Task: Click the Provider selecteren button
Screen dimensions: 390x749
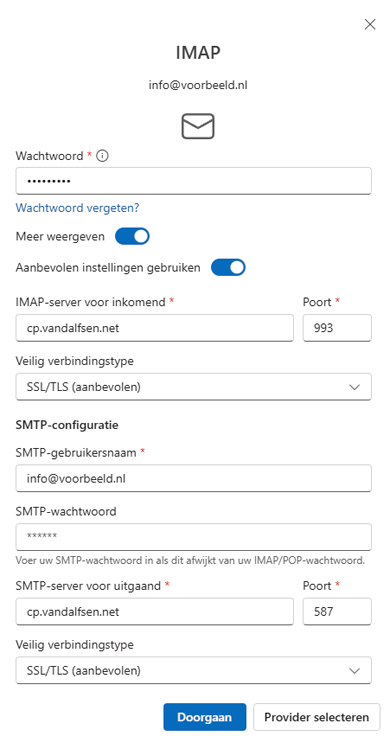Action: click(317, 717)
